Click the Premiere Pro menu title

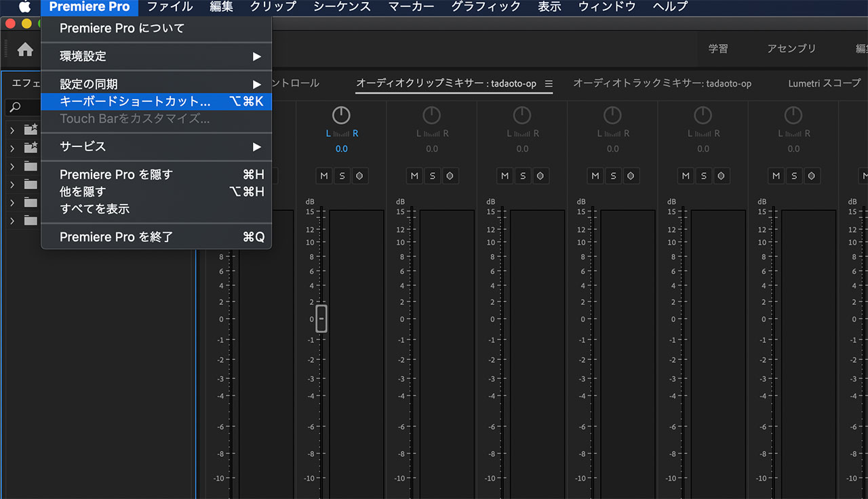click(x=90, y=7)
